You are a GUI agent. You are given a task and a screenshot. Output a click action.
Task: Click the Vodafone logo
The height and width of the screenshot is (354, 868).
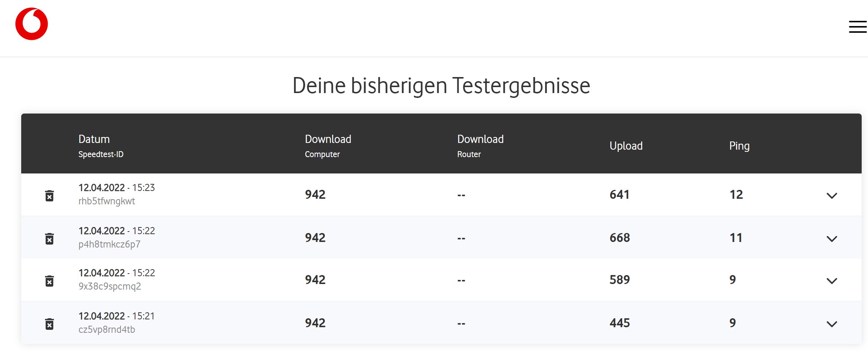(32, 24)
